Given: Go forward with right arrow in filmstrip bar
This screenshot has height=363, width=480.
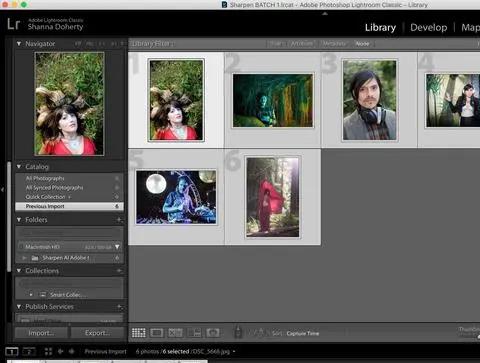Looking at the screenshot, I should coord(72,351).
